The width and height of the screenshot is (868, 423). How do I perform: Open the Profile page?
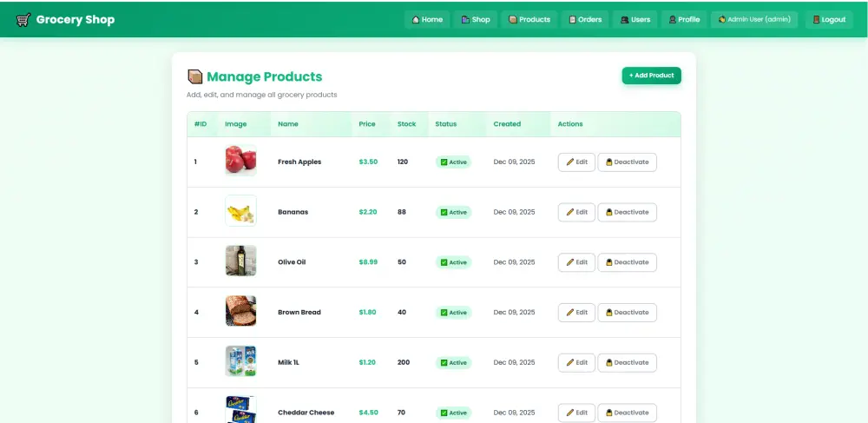[684, 19]
